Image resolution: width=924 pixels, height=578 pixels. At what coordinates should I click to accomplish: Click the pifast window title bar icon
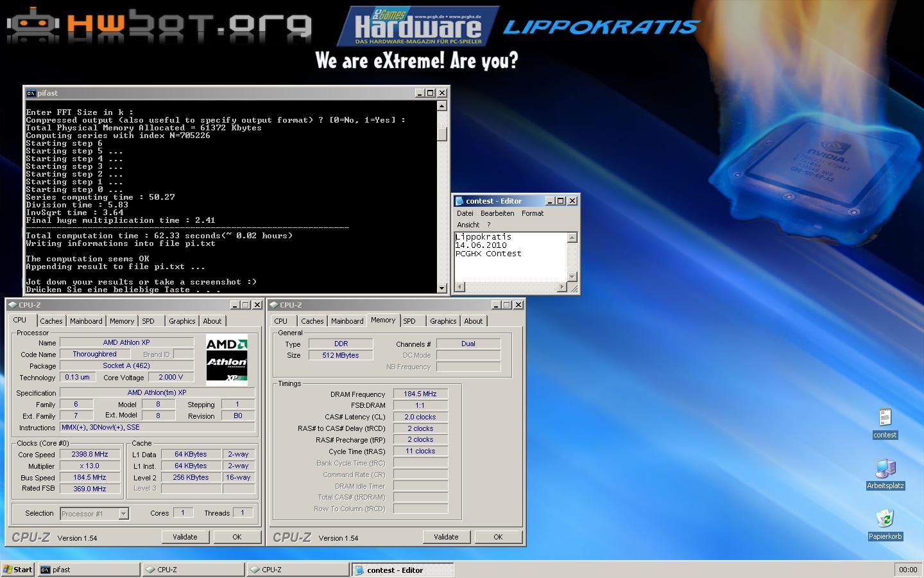[x=31, y=93]
